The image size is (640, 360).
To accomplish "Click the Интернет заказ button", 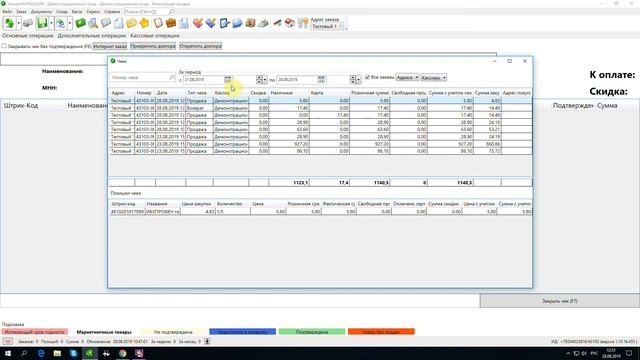I will coord(110,46).
